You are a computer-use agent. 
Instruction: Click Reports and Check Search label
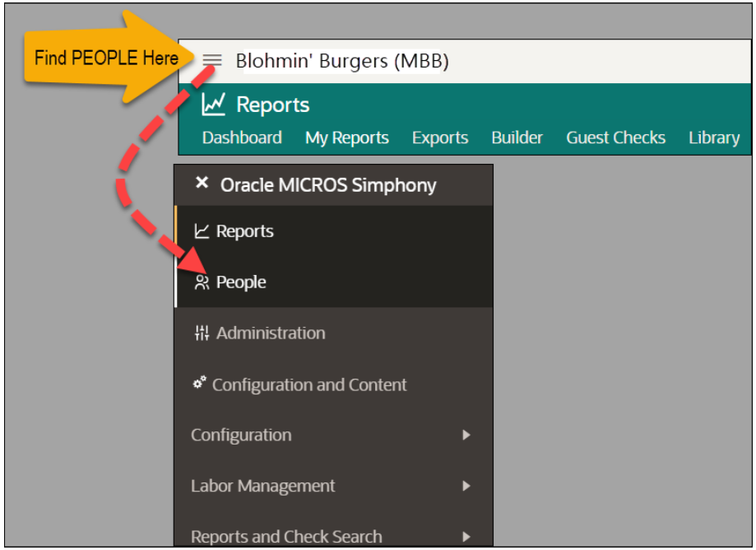coord(286,537)
